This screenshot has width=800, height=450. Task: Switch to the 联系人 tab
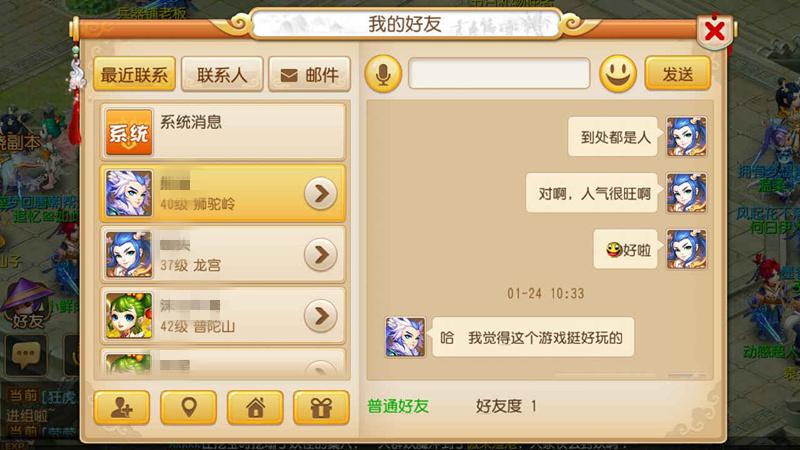222,74
